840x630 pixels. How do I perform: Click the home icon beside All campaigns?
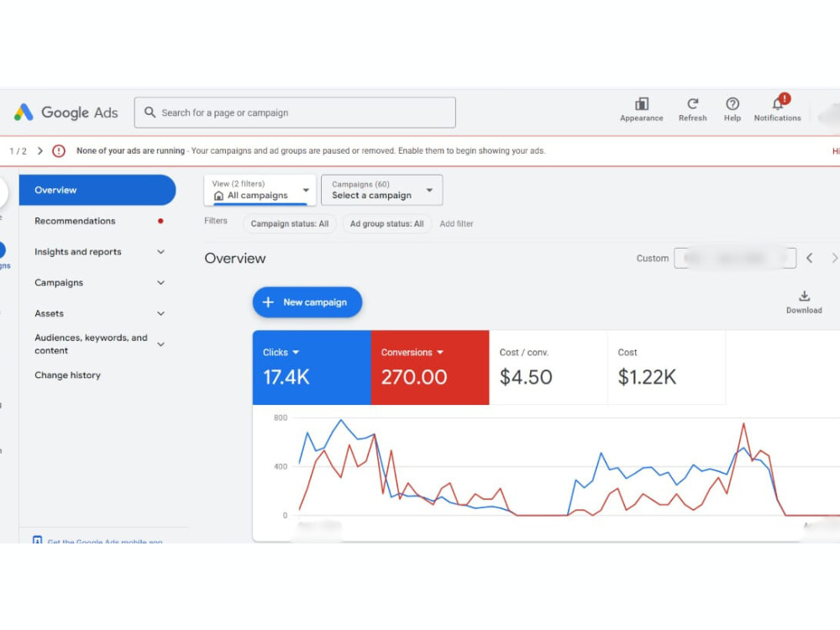click(218, 196)
